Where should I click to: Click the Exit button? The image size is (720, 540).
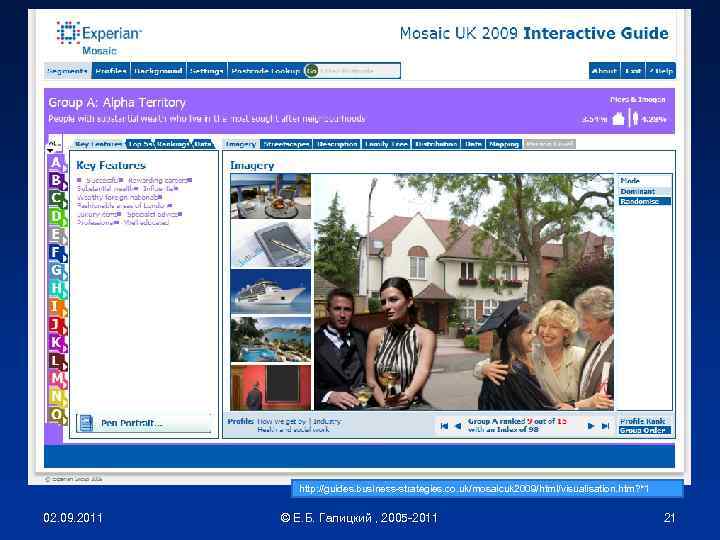[632, 71]
